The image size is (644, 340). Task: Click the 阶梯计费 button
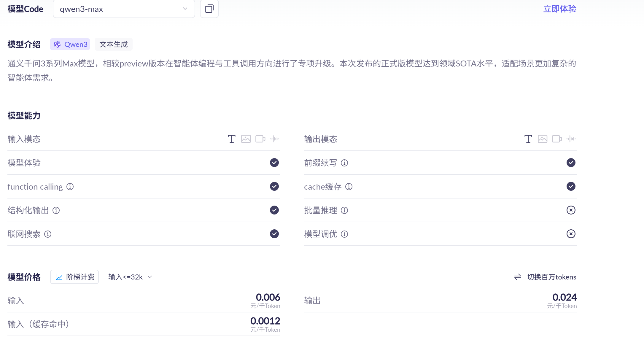[74, 277]
